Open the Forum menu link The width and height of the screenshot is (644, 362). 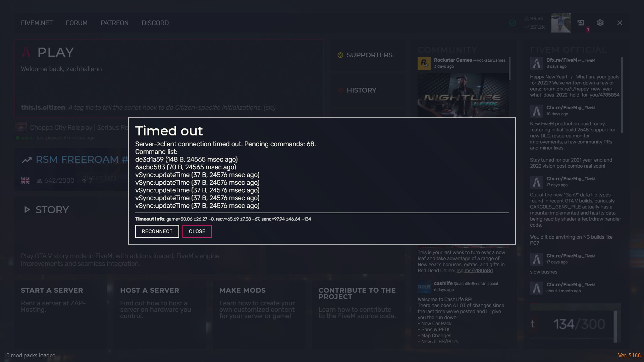point(76,23)
